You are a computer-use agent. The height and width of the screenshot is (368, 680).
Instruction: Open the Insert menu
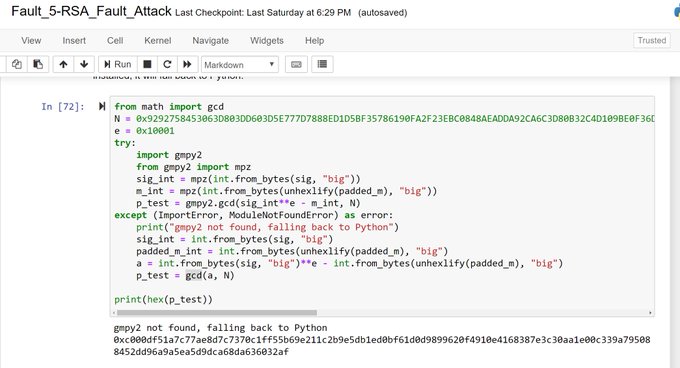point(74,40)
